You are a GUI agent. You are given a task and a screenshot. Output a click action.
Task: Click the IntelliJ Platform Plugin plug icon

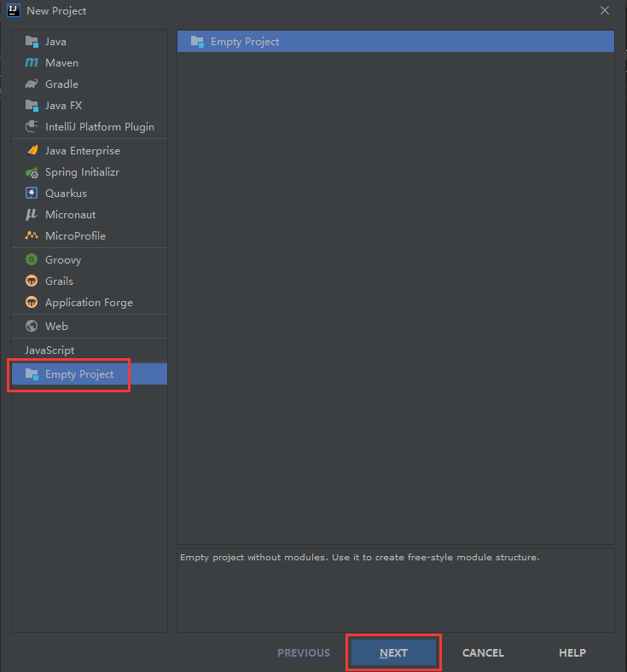[x=32, y=126]
